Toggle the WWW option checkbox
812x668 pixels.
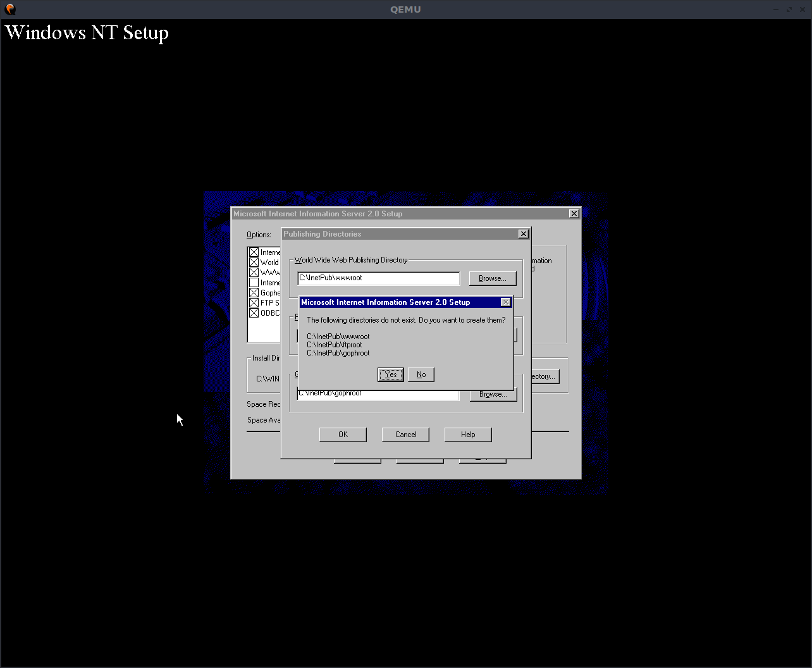coord(254,273)
